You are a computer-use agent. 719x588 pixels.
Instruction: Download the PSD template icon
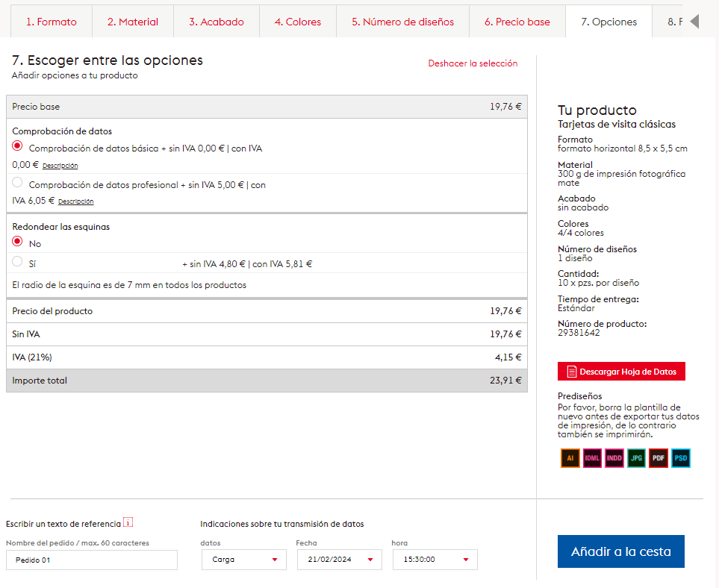click(x=680, y=458)
